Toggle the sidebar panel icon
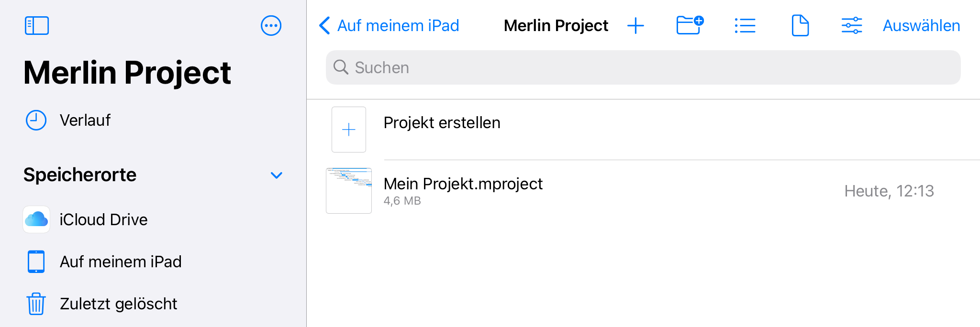The height and width of the screenshot is (327, 980). 37,25
